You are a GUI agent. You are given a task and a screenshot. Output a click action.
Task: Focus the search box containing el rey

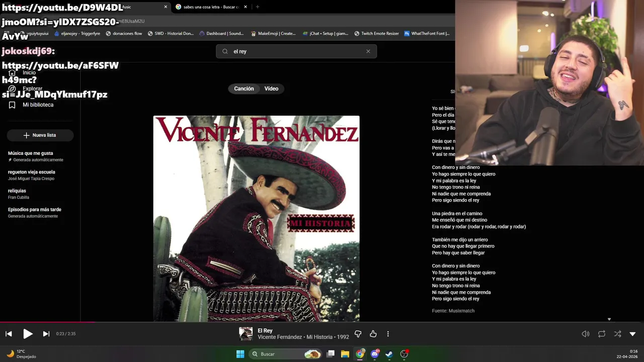(296, 51)
